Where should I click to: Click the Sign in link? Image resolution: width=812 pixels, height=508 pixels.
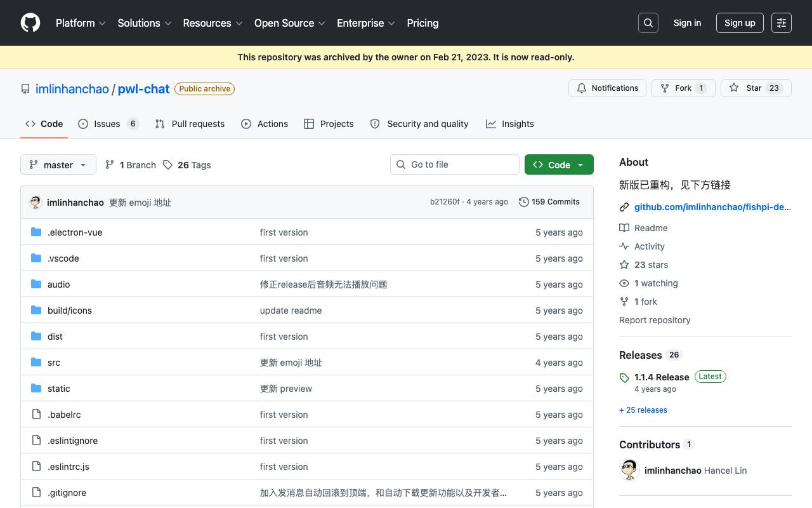[687, 23]
